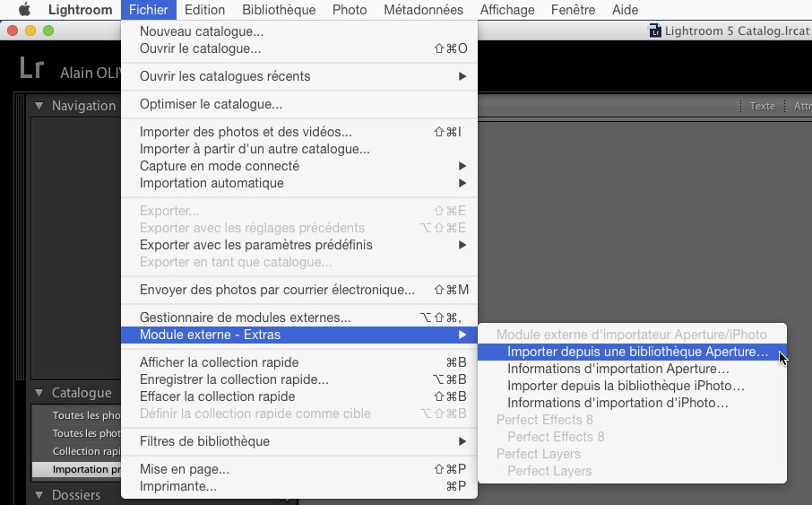Click the green zoom window button
Screen dimensions: 812x505
point(48,30)
